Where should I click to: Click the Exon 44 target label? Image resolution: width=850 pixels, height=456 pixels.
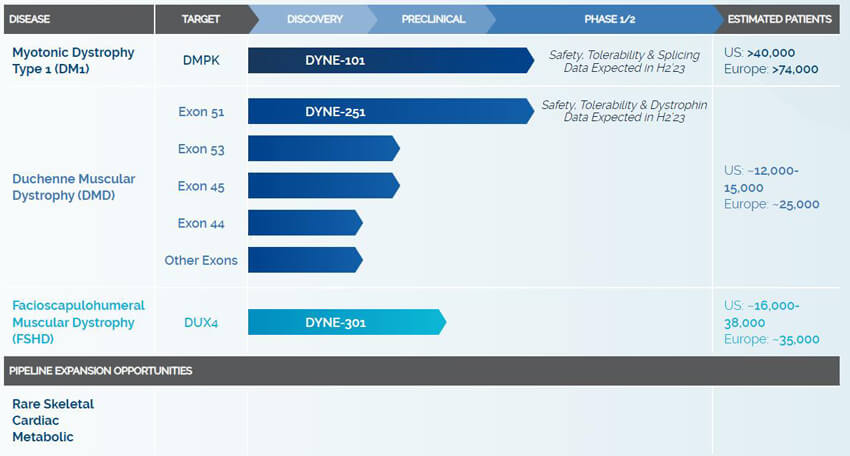tap(201, 223)
